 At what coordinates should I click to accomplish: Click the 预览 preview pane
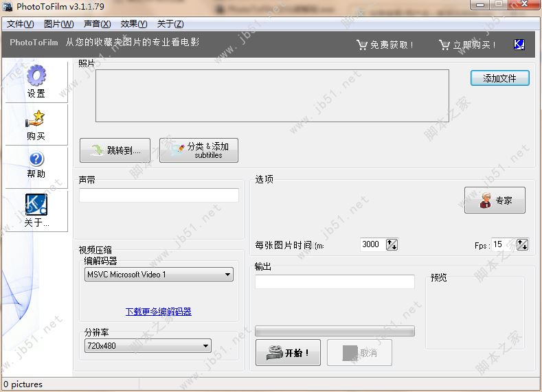click(x=475, y=312)
